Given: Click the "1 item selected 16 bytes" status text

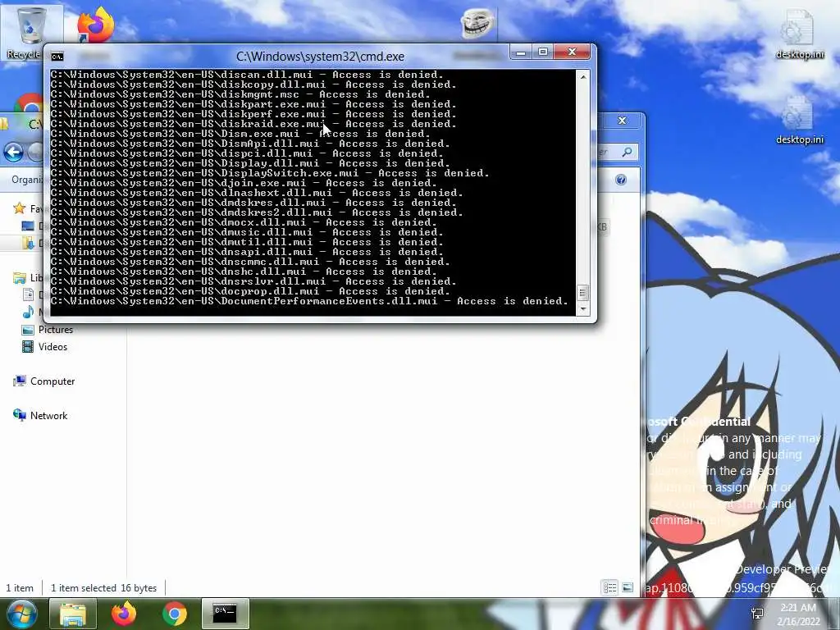Looking at the screenshot, I should [x=104, y=587].
